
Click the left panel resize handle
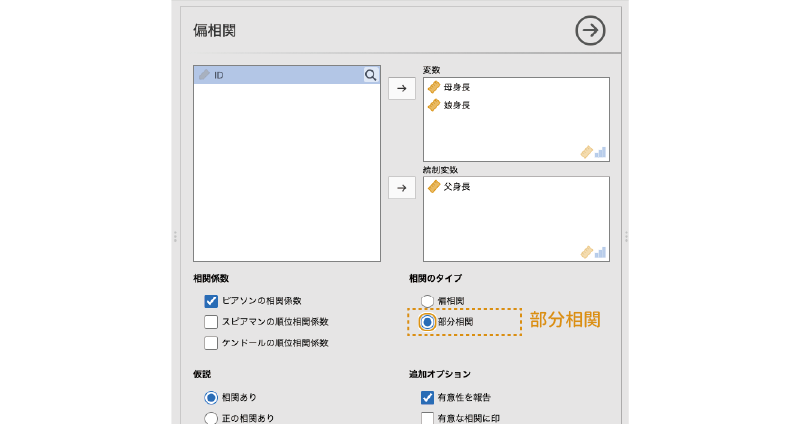pyautogui.click(x=175, y=237)
